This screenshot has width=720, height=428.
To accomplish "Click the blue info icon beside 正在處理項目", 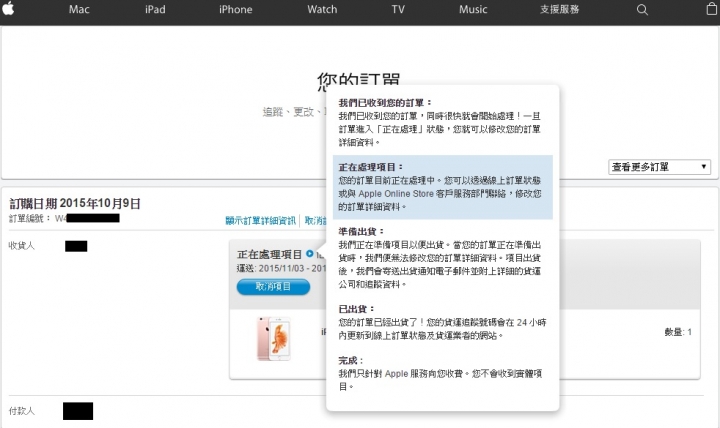I will (309, 253).
